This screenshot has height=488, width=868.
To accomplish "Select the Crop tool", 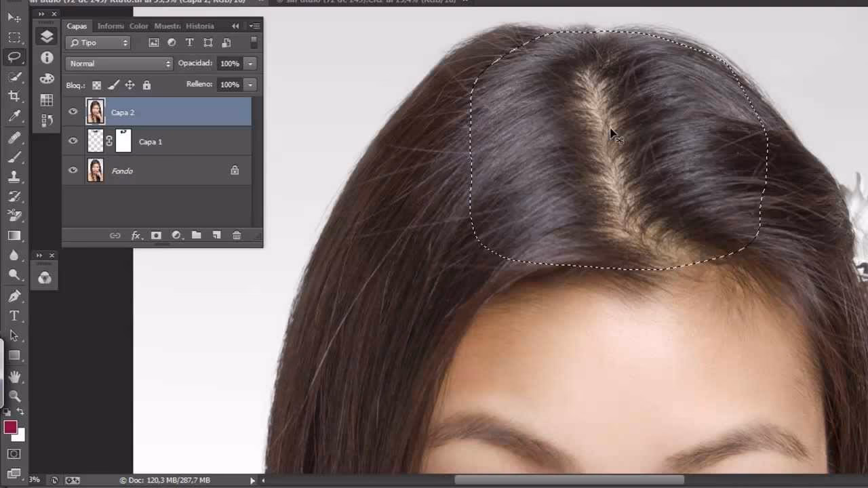I will click(x=15, y=96).
